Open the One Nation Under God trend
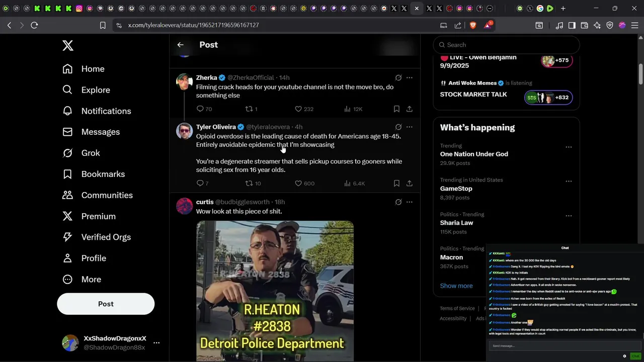This screenshot has height=362, width=644. coord(474,154)
